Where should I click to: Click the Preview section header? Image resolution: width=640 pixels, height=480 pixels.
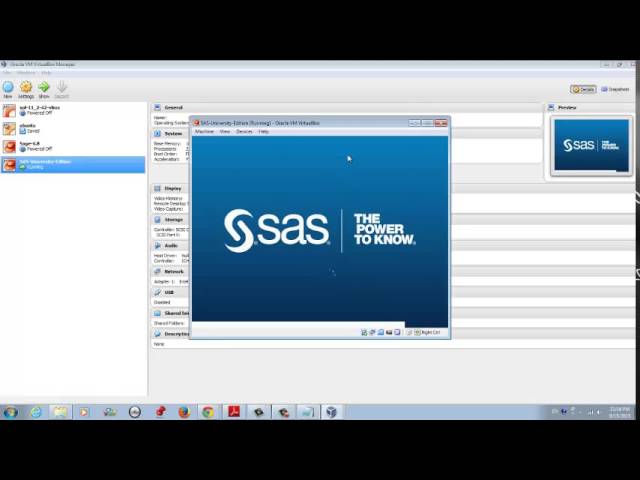[x=567, y=107]
